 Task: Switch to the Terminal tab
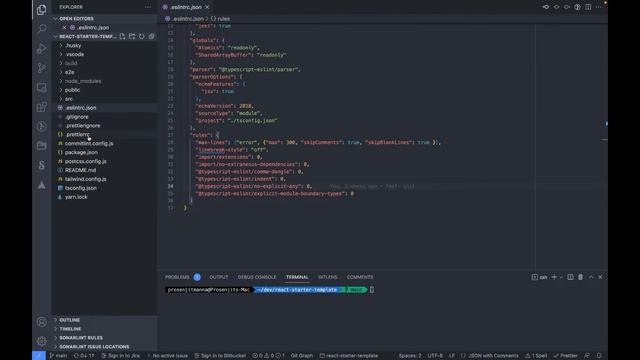click(297, 277)
